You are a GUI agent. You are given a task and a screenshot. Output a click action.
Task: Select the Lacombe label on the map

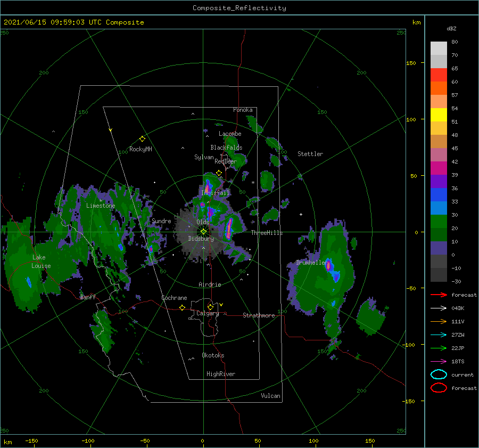tap(230, 134)
